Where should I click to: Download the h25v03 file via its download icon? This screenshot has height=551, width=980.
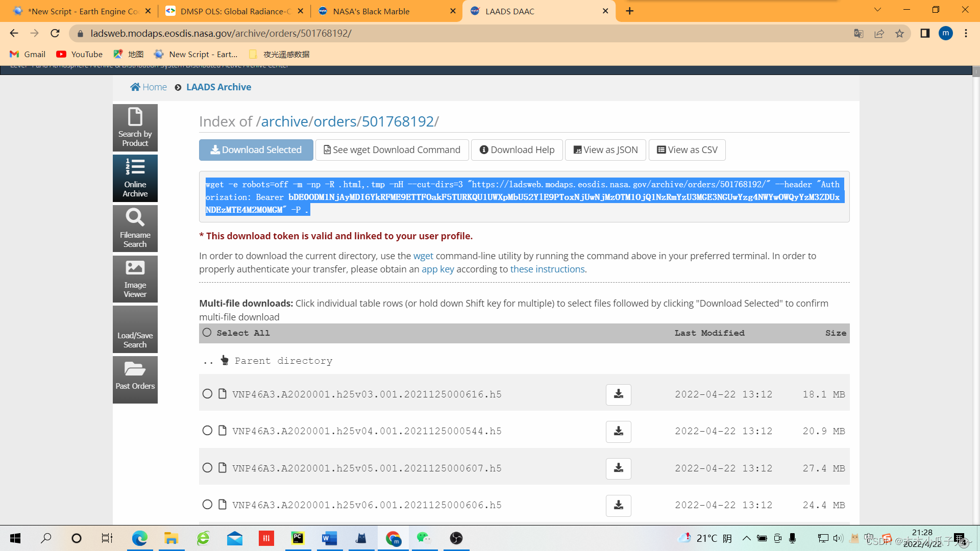(618, 394)
